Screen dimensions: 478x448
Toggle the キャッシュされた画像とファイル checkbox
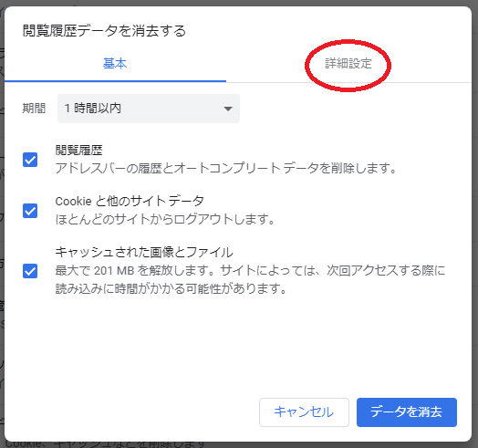pyautogui.click(x=30, y=271)
